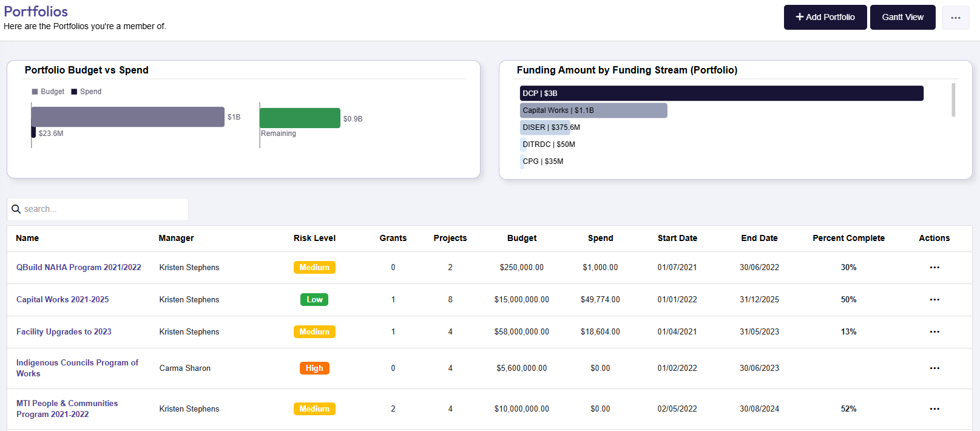Focus the portfolio search field
The image size is (980, 431).
pyautogui.click(x=98, y=209)
